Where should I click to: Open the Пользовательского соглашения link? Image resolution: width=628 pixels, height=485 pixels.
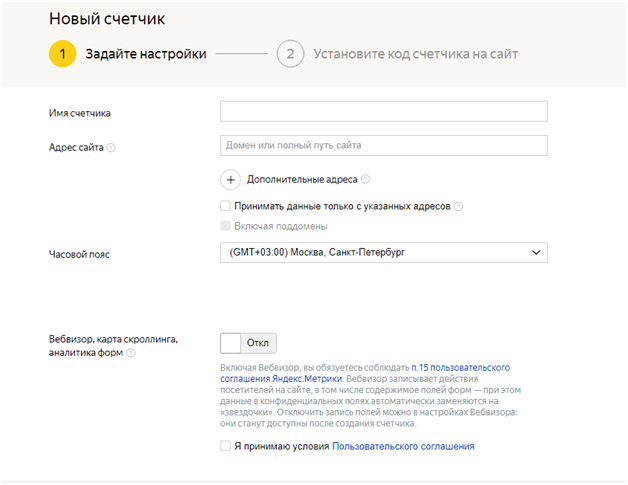[403, 446]
